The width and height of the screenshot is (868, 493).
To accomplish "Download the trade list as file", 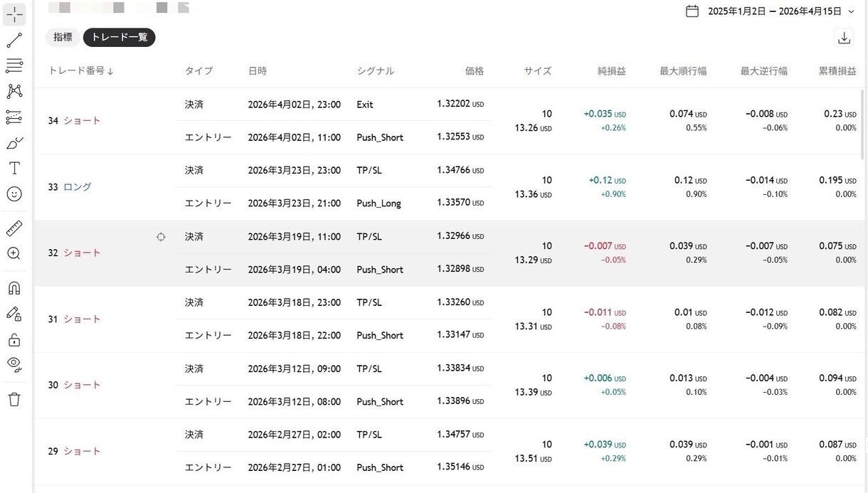I will 845,38.
